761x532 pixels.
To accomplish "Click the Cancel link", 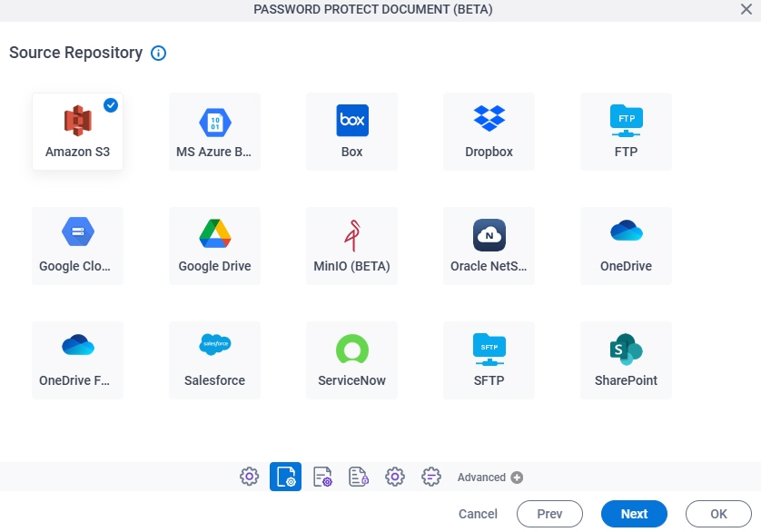I will coord(478,514).
